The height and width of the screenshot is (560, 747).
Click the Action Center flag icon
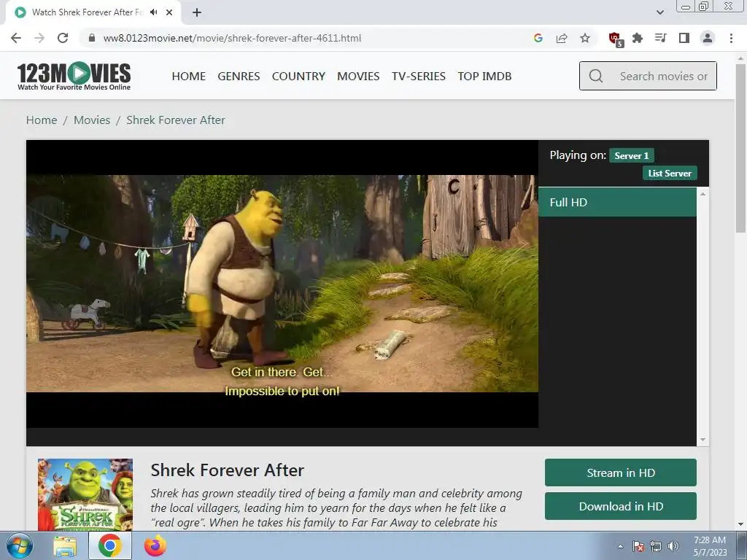pos(638,546)
